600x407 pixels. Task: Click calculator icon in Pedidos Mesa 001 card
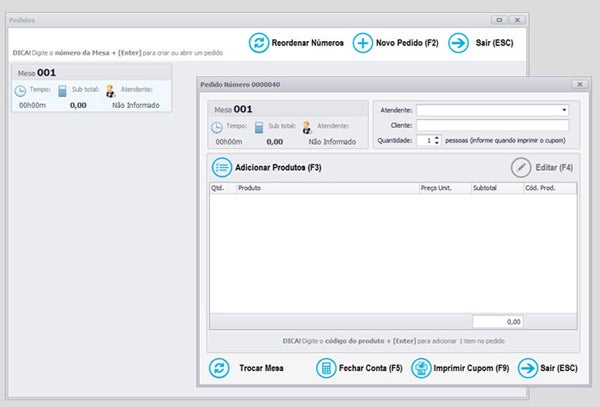[62, 91]
